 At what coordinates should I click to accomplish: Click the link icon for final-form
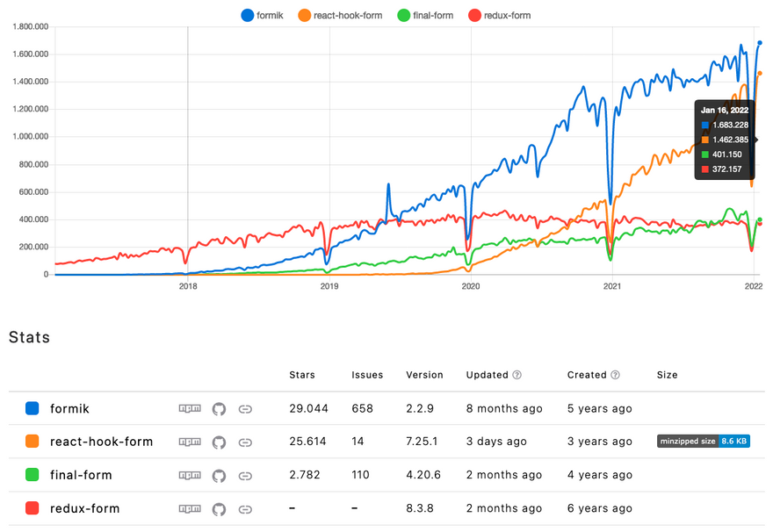246,475
